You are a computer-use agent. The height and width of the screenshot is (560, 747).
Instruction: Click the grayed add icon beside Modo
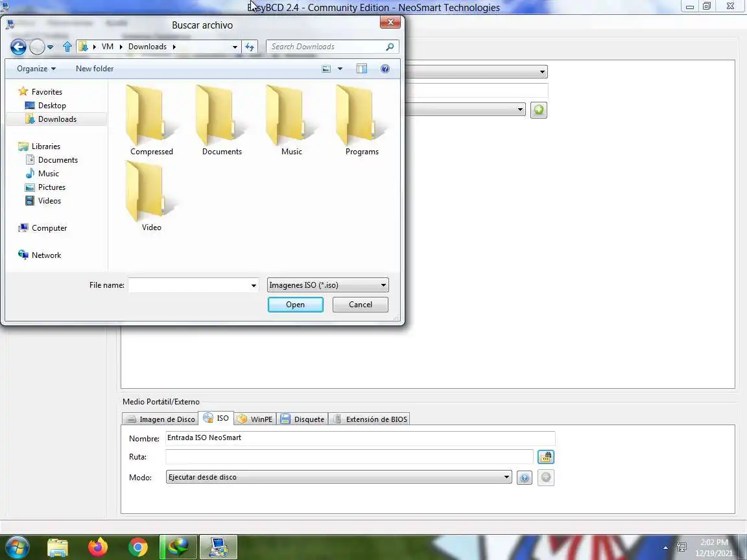(x=546, y=478)
